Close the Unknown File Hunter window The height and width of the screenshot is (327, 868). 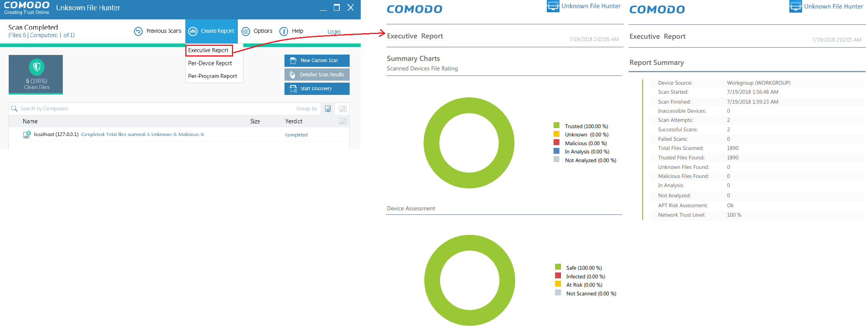click(x=350, y=8)
